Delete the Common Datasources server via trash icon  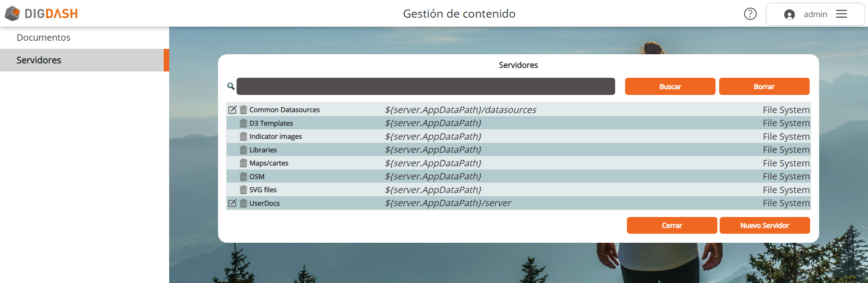pyautogui.click(x=243, y=110)
